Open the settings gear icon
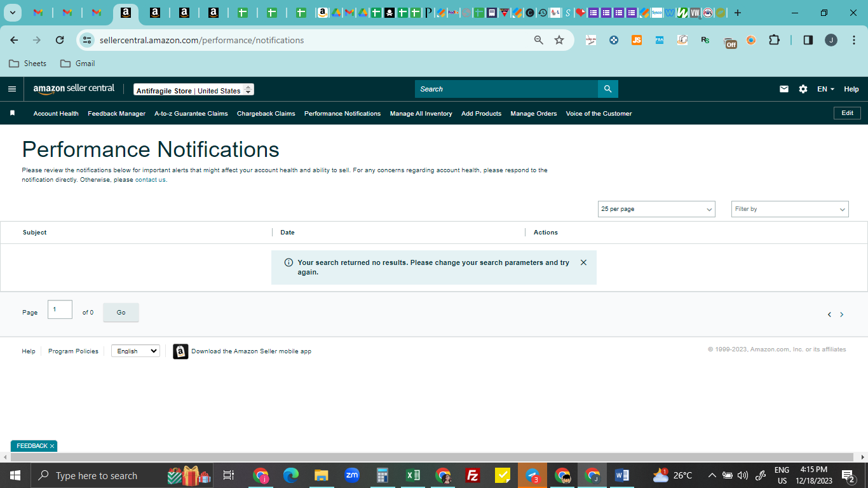The image size is (868, 488). (803, 89)
